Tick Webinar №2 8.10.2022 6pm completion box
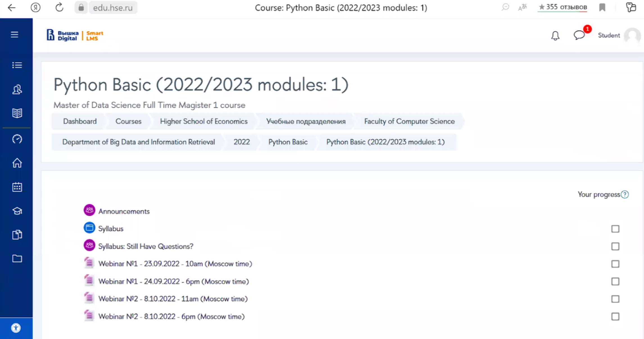This screenshot has width=644, height=339. [x=615, y=317]
